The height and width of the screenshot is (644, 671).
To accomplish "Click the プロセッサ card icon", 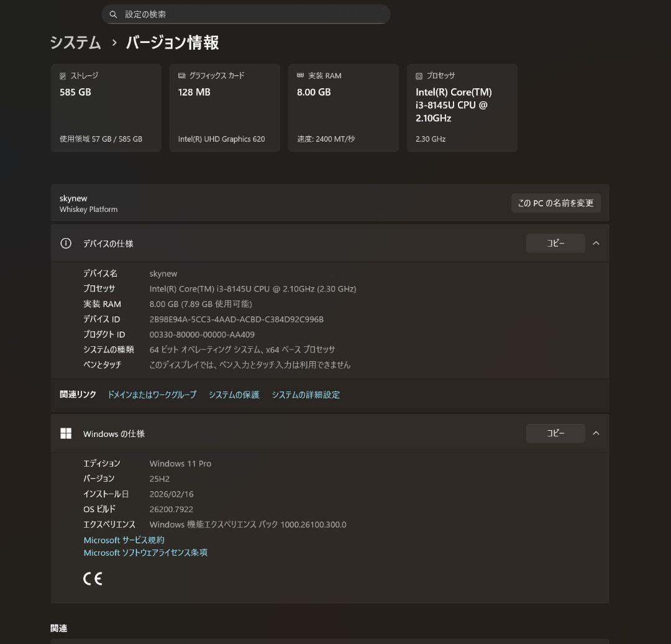I will tap(419, 76).
